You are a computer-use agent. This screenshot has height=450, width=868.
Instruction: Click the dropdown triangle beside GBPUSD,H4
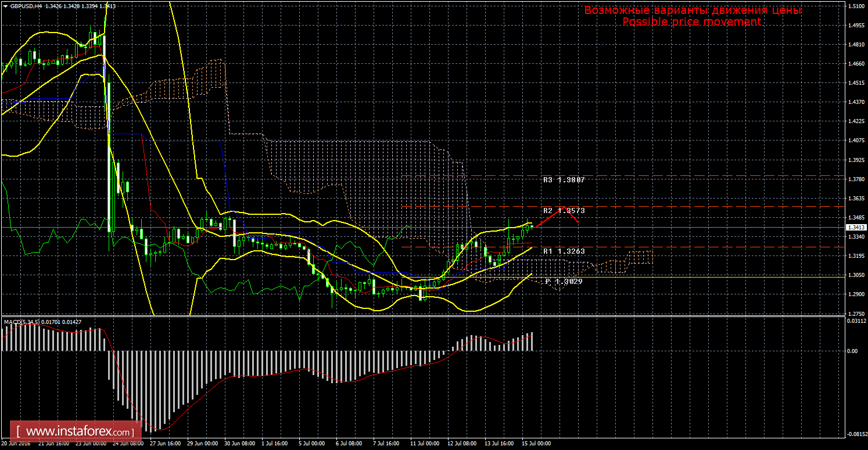[x=5, y=6]
